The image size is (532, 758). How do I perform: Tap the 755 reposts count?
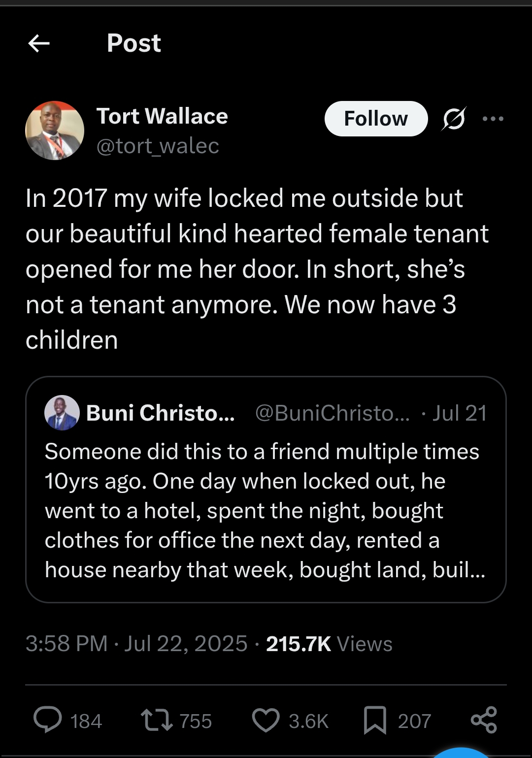click(196, 721)
